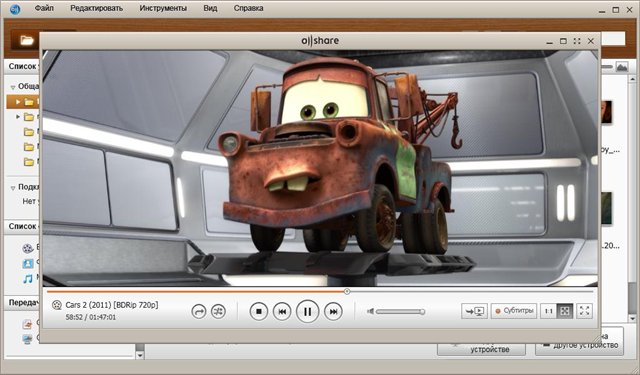Viewport: 640px width, 375px height.
Task: Collapse the Общая tree section arrow
Action: coord(13,87)
